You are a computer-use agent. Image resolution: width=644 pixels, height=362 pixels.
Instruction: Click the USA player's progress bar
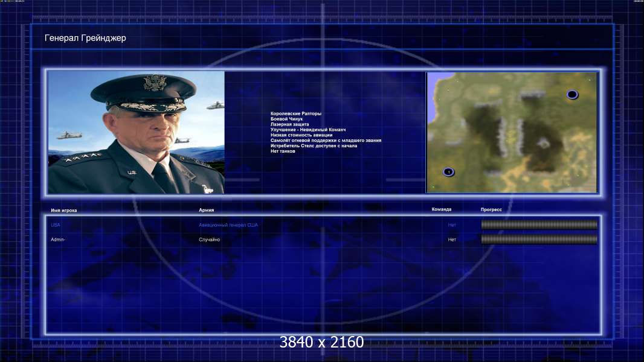tap(539, 224)
